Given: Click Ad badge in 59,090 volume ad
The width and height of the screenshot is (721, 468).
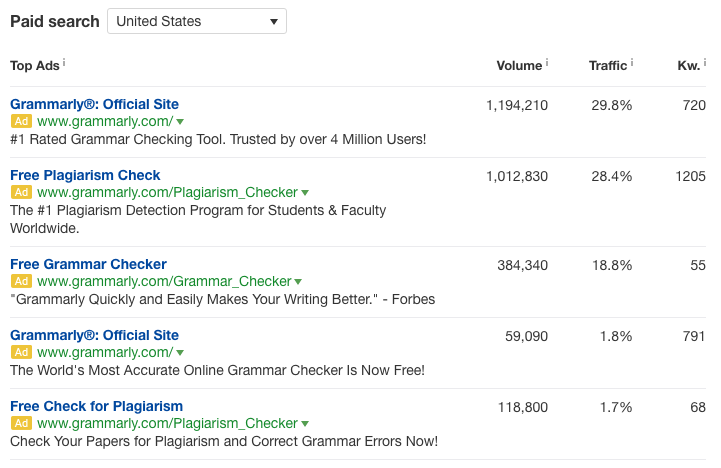Looking at the screenshot, I should [21, 352].
